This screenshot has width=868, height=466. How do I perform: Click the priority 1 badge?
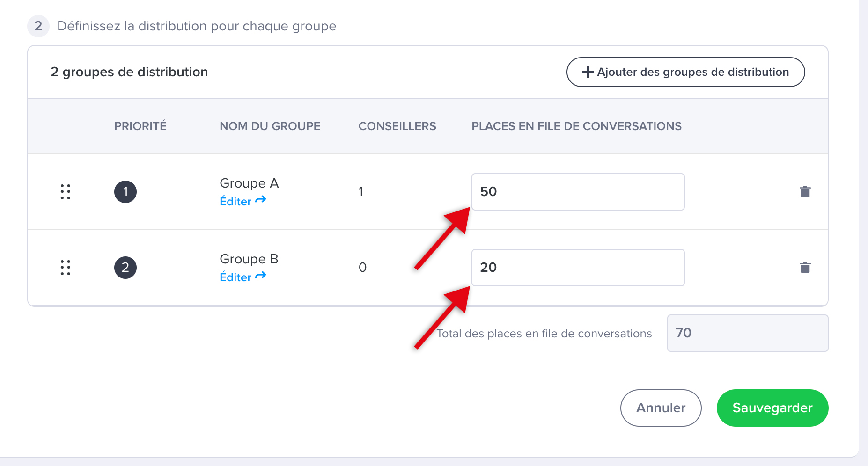[125, 192]
